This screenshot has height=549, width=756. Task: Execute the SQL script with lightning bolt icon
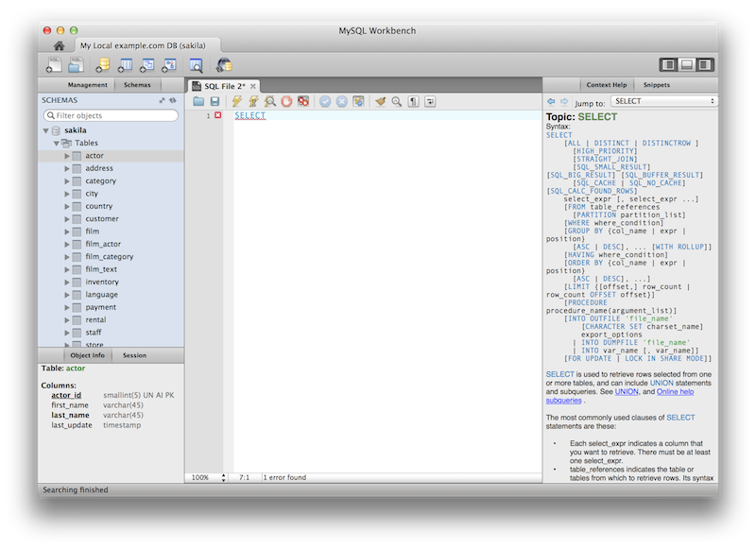point(236,101)
